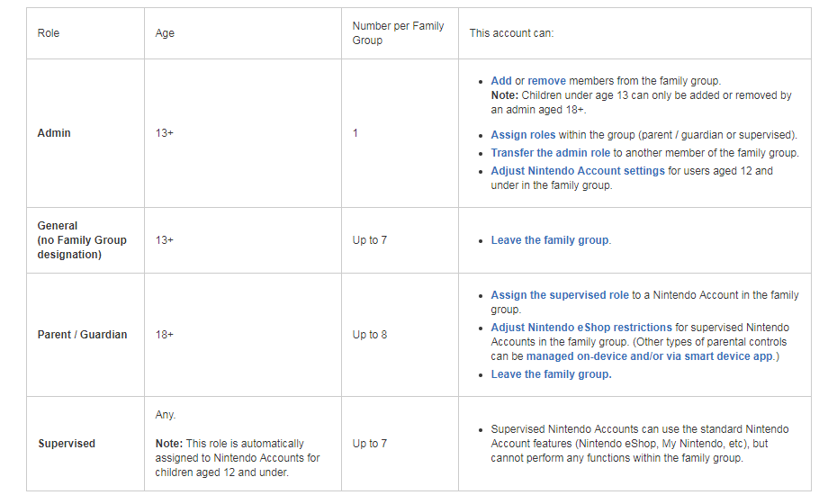Open the 'remove' members link
The image size is (819, 504).
[546, 81]
